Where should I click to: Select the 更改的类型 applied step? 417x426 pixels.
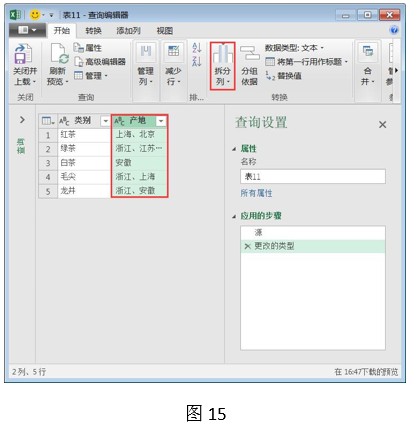point(313,246)
